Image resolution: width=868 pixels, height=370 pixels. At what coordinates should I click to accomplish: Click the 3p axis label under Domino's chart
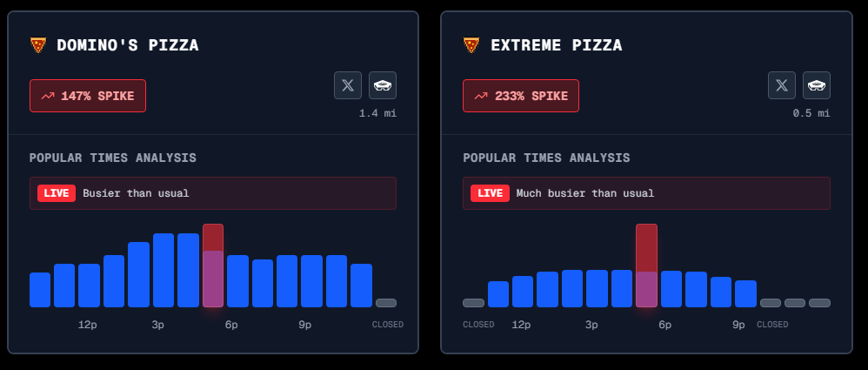pos(157,325)
